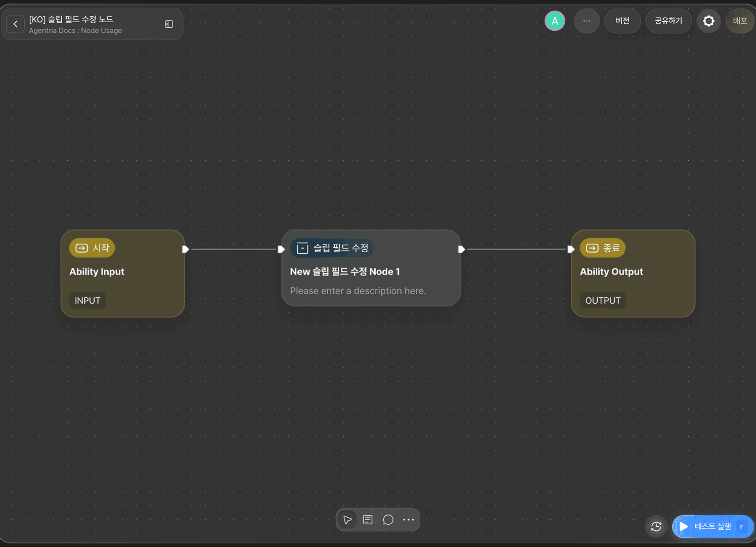The height and width of the screenshot is (547, 756).
Task: Select the pointer cursor tool in the bottom toolbar
Action: pyautogui.click(x=347, y=520)
